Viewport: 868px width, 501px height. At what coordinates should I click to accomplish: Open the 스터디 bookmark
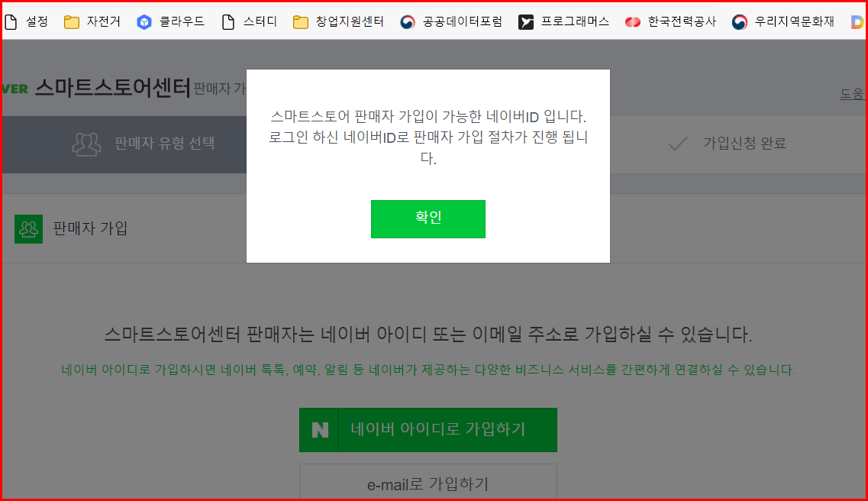[x=249, y=21]
